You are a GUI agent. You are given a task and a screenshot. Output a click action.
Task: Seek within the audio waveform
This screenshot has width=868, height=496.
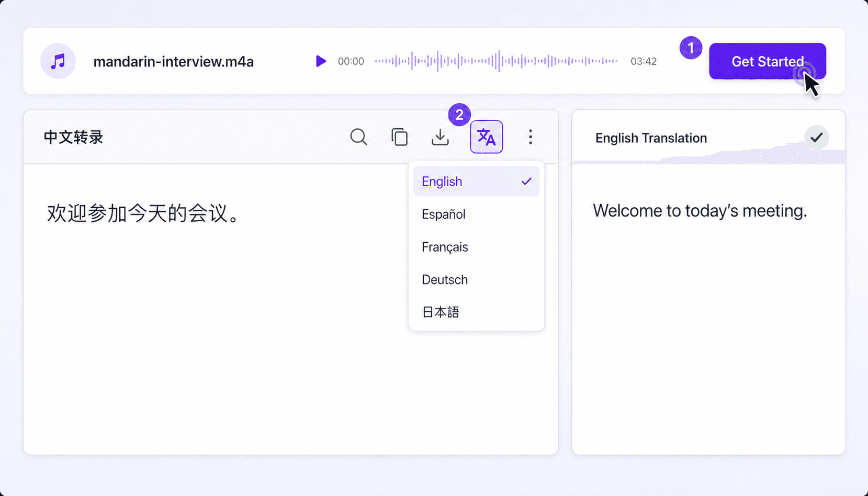496,61
